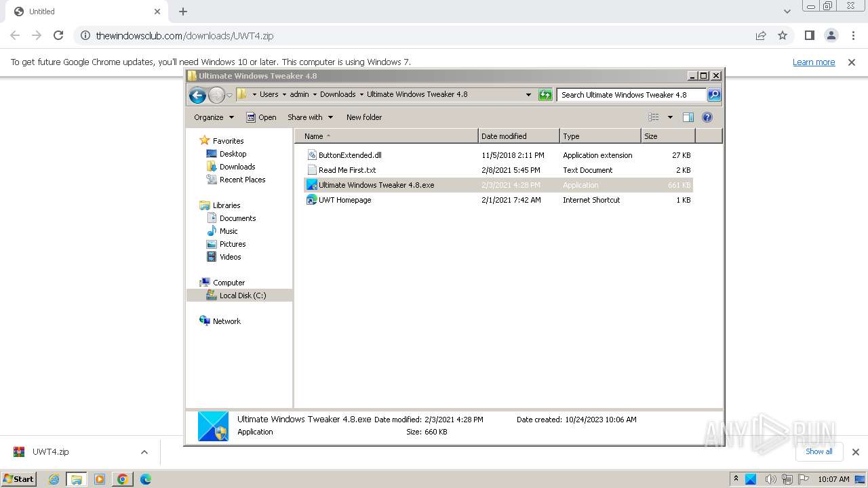Dismiss the Chrome update infobar
Image resolution: width=868 pixels, height=488 pixels.
coord(852,62)
